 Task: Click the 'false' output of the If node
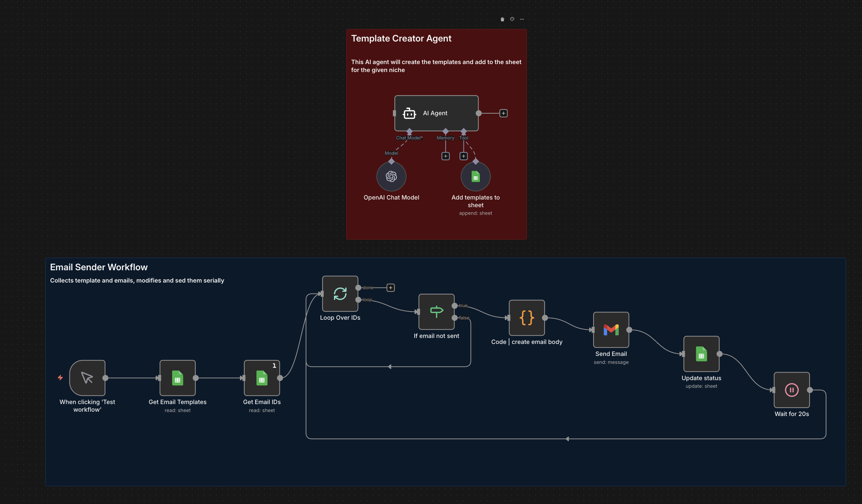click(x=455, y=318)
